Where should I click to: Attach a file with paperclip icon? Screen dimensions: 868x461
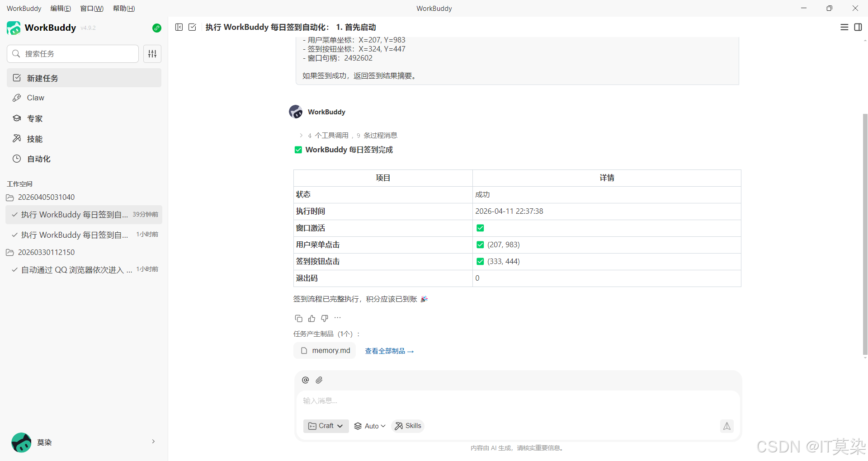[319, 380]
